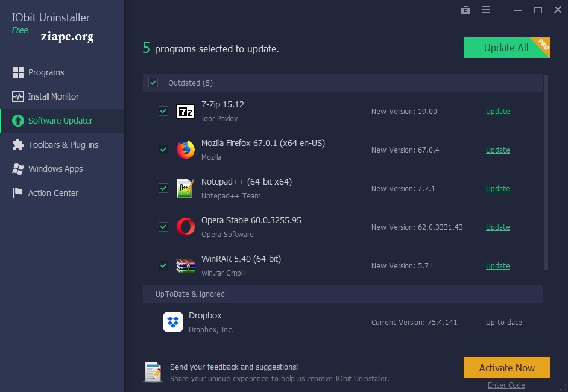This screenshot has width=568, height=392.
Task: Click the Toolbars & Plug-ins puzzle icon
Action: [x=18, y=145]
